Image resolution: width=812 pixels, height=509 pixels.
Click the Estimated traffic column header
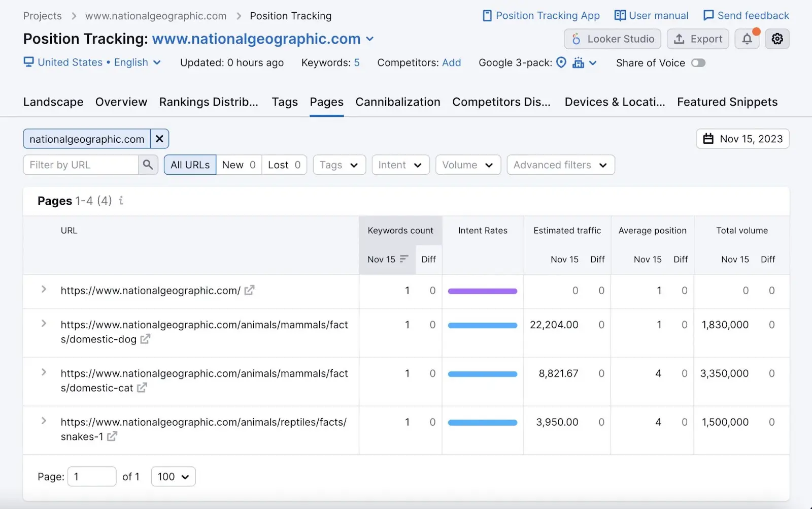pyautogui.click(x=567, y=231)
